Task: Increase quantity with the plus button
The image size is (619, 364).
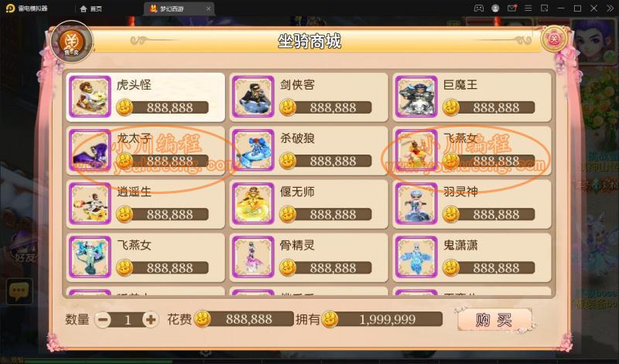Action: (x=150, y=319)
